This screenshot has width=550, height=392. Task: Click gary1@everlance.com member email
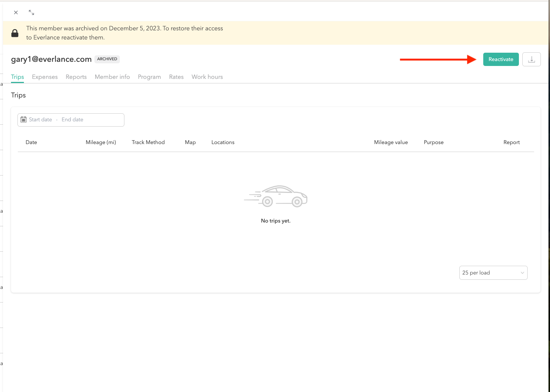tap(51, 59)
